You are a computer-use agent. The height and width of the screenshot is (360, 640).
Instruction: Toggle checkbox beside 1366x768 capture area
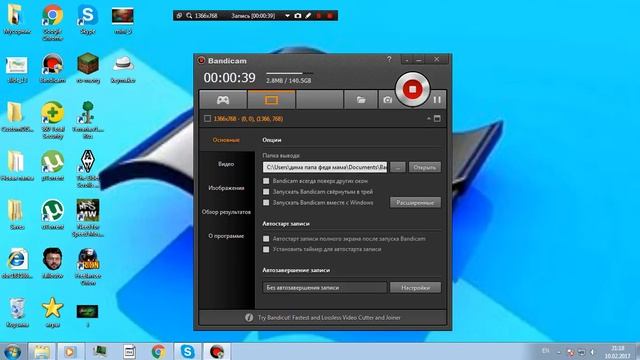pos(207,118)
